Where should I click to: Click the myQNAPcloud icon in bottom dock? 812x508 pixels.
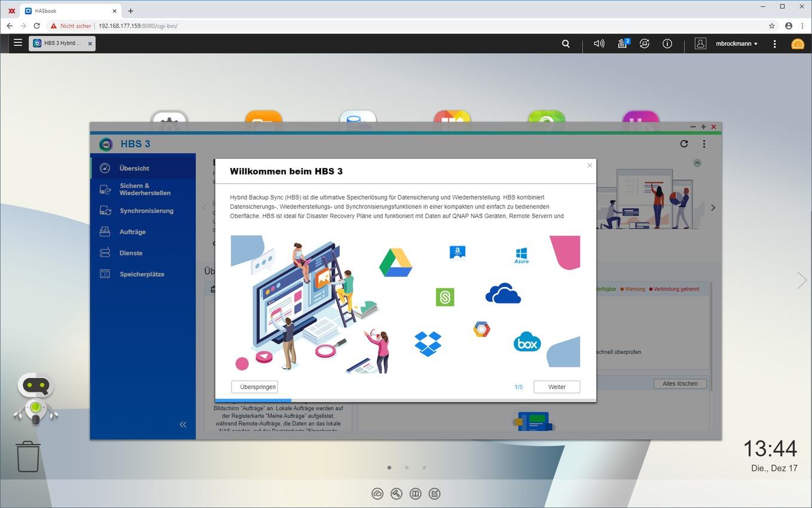click(377, 494)
